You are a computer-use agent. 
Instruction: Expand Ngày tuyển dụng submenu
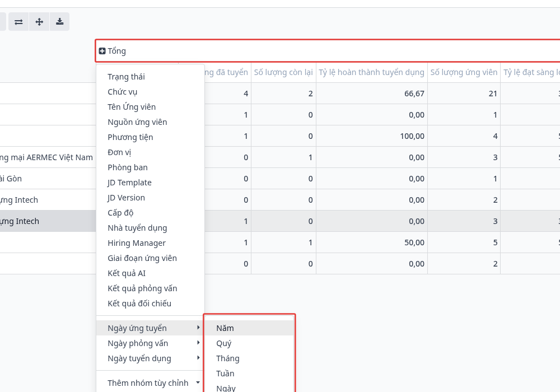tap(150, 358)
